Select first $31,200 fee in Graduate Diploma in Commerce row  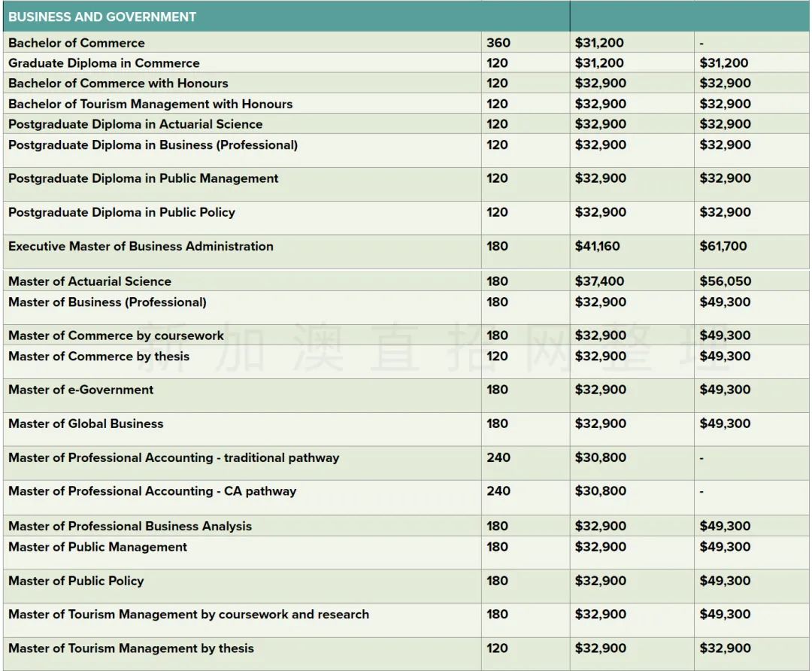pyautogui.click(x=599, y=62)
